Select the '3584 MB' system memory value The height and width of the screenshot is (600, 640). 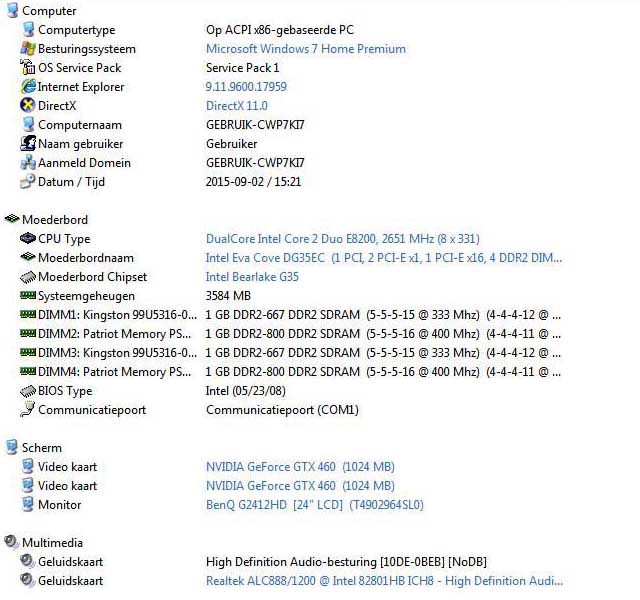pyautogui.click(x=228, y=296)
